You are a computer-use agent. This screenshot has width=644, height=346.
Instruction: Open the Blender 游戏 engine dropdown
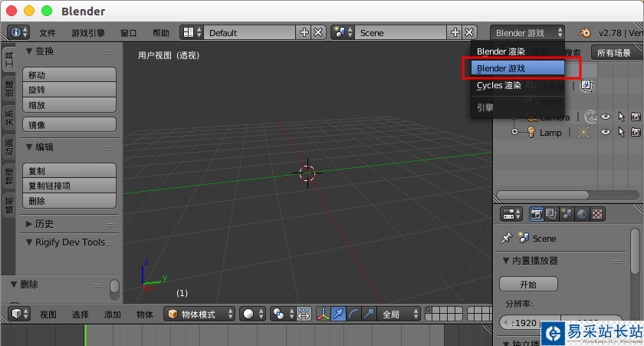point(527,32)
